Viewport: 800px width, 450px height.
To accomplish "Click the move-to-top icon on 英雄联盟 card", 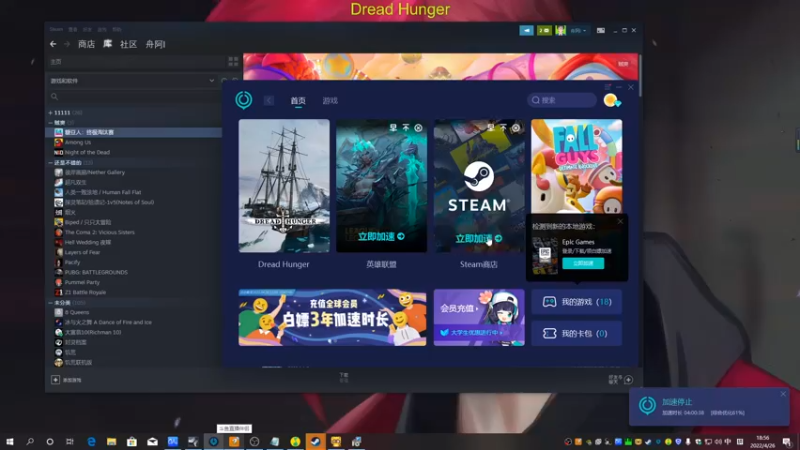I will click(406, 128).
